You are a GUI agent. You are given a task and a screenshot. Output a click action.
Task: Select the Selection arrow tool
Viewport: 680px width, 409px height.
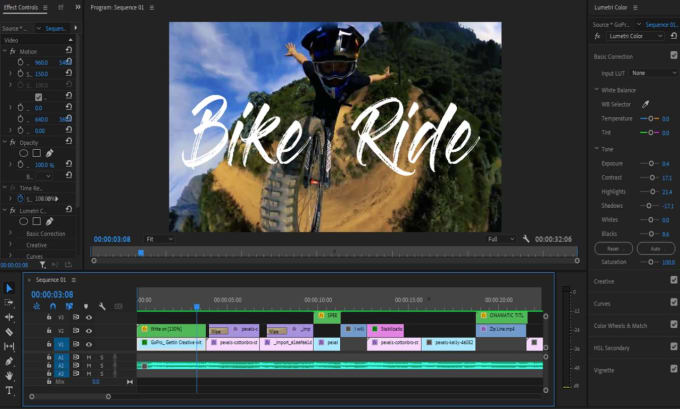click(9, 288)
